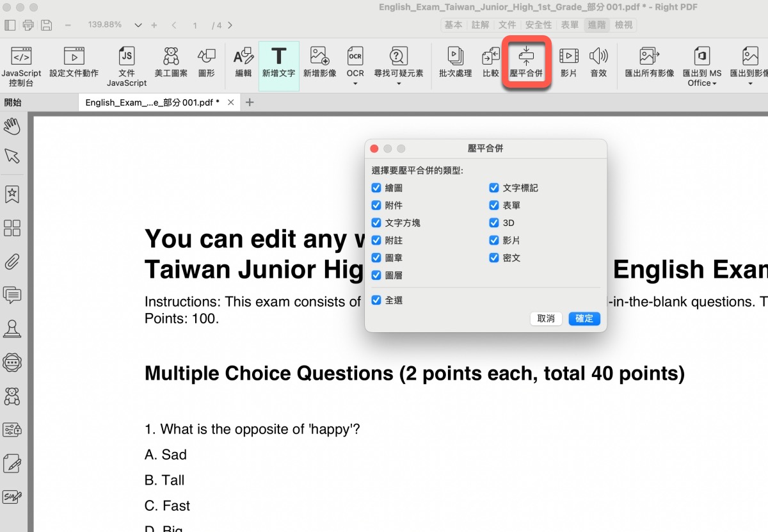Screen dimensions: 768x532
Task: Uncheck the 繪圖 checkbox
Action: click(x=376, y=188)
